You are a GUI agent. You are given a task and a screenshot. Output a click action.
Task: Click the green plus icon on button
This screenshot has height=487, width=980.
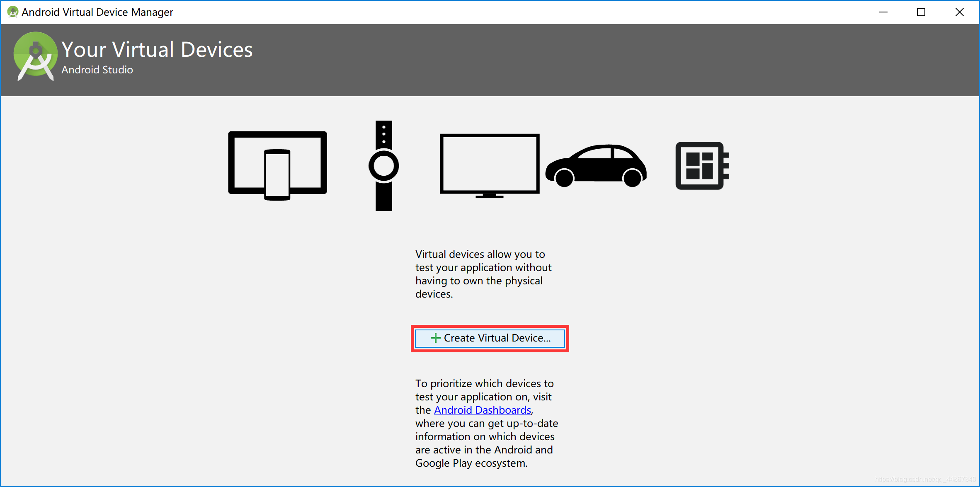435,338
